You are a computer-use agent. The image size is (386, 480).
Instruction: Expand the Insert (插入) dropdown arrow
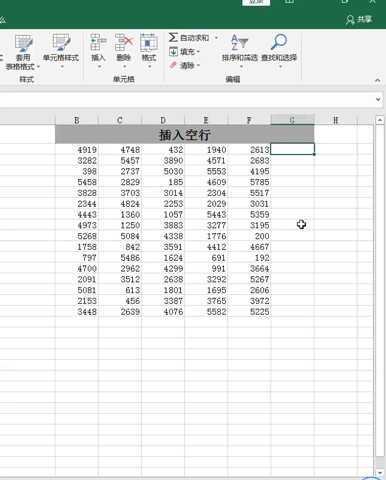click(x=99, y=67)
